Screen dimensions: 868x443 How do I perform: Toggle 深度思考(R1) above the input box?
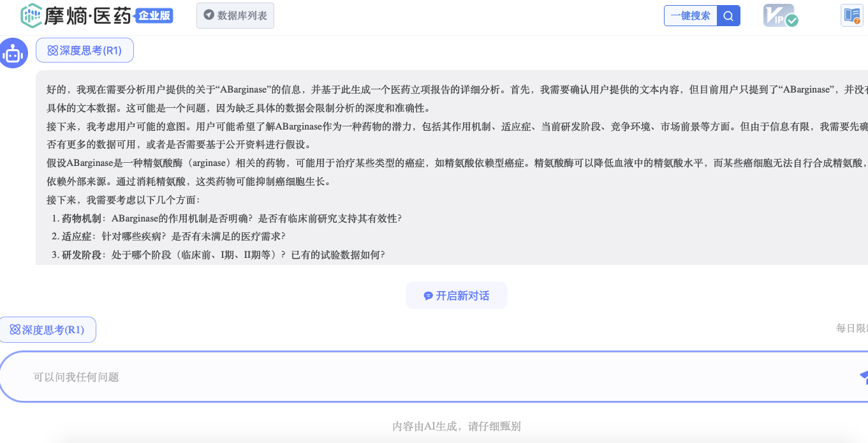pyautogui.click(x=48, y=330)
